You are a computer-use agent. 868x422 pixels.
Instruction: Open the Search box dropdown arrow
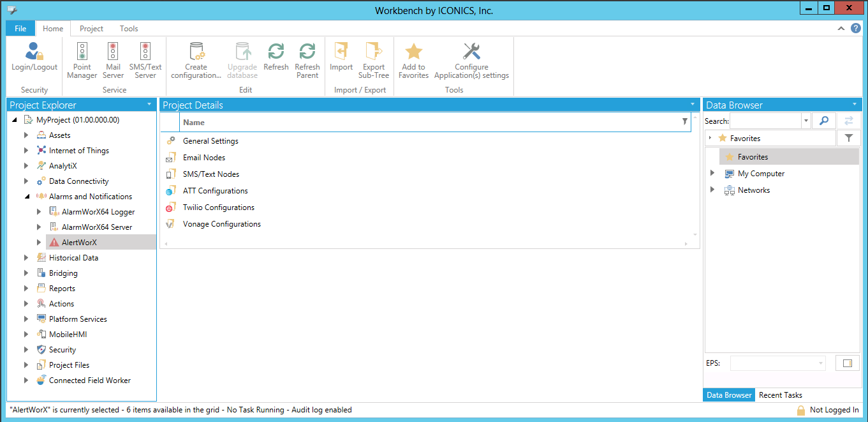806,121
